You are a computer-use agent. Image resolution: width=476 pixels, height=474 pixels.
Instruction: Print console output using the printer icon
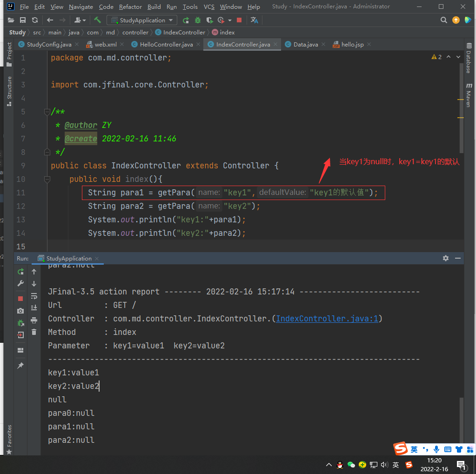click(x=34, y=320)
